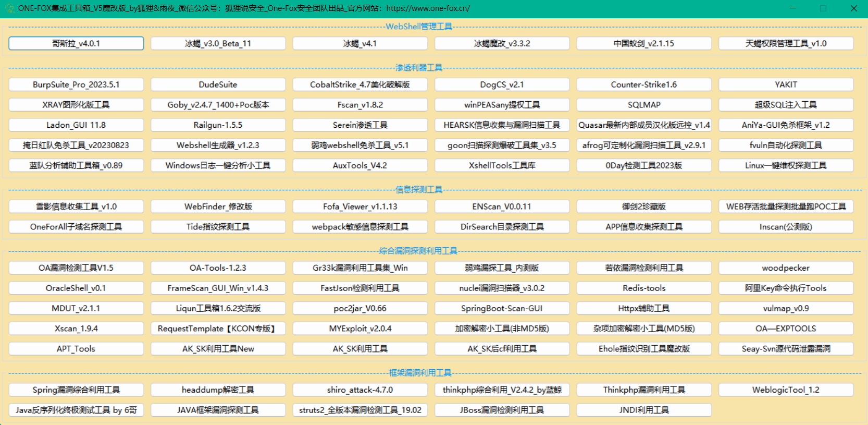Open YAKIT

(786, 84)
